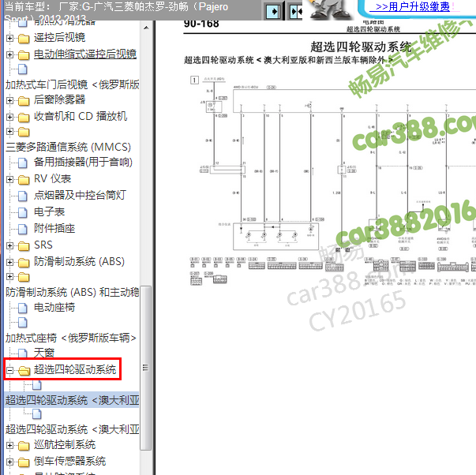Click document icon beside 点烟器及中控台筒灯

point(23,196)
